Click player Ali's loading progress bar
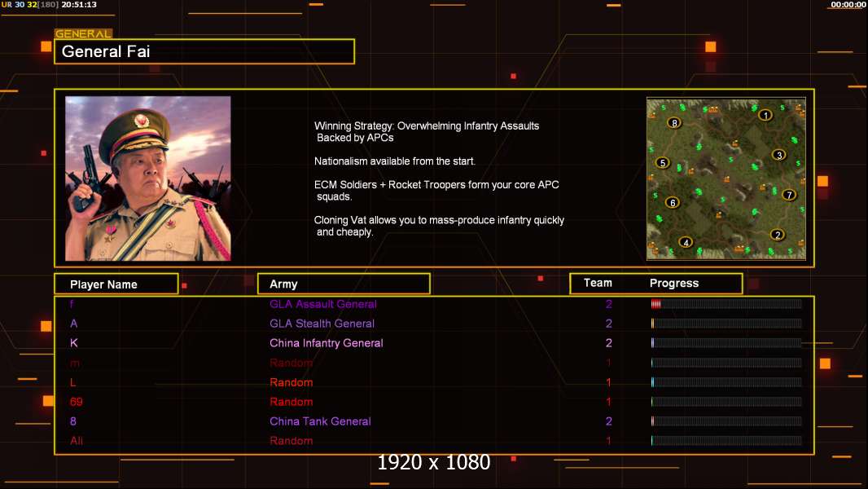 pyautogui.click(x=726, y=441)
